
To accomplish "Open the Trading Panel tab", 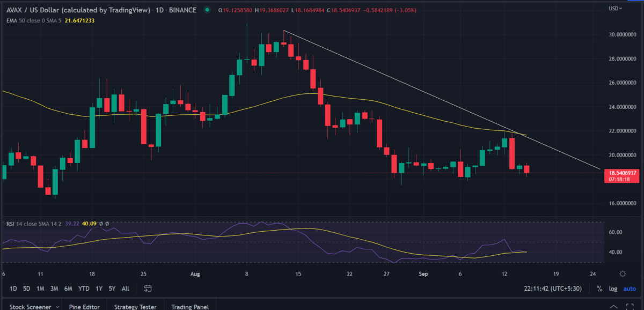I will point(190,307).
